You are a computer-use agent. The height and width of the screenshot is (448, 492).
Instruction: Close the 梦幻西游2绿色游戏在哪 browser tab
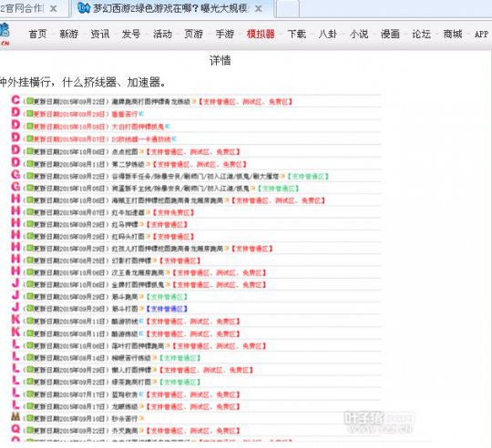point(258,9)
